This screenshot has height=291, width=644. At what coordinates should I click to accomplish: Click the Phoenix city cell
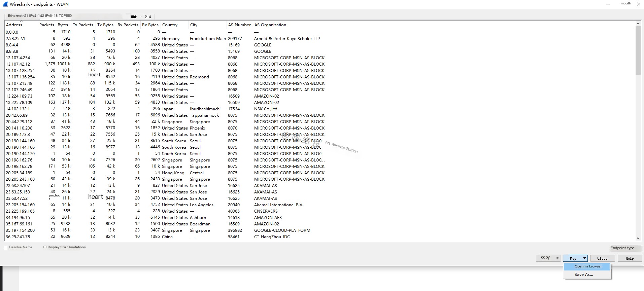[x=198, y=128]
